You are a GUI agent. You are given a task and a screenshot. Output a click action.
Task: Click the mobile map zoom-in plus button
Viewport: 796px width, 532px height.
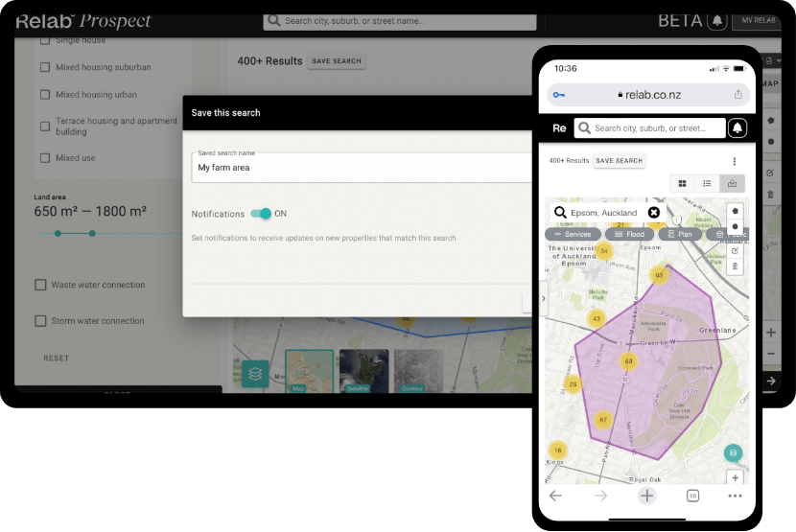735,477
